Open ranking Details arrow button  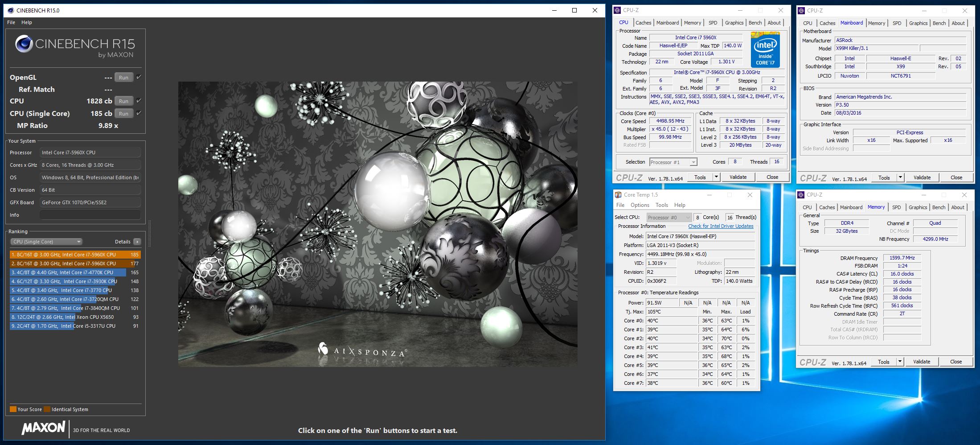pyautogui.click(x=137, y=242)
